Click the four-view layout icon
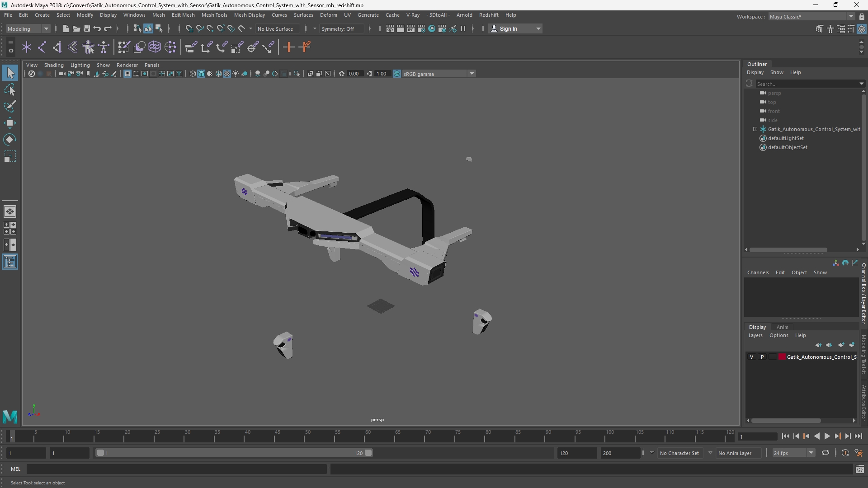The height and width of the screenshot is (488, 868). [10, 228]
